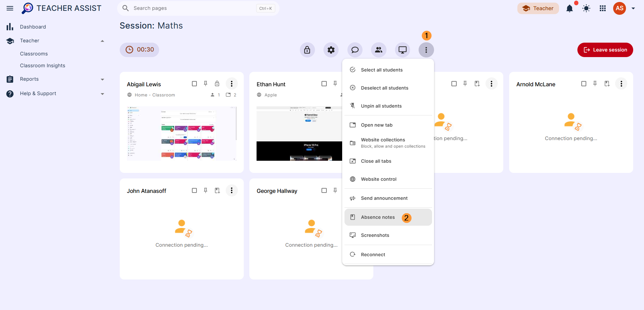The image size is (644, 310).
Task: Check George Hallway selection checkbox
Action: (324, 190)
